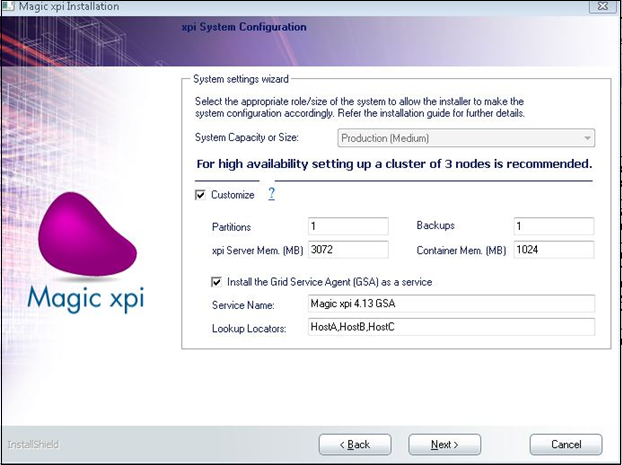
Task: Click the Backups input field
Action: tap(553, 226)
